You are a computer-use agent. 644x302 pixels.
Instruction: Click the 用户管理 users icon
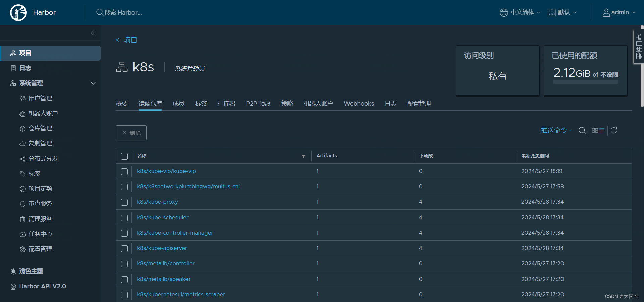[x=23, y=99]
